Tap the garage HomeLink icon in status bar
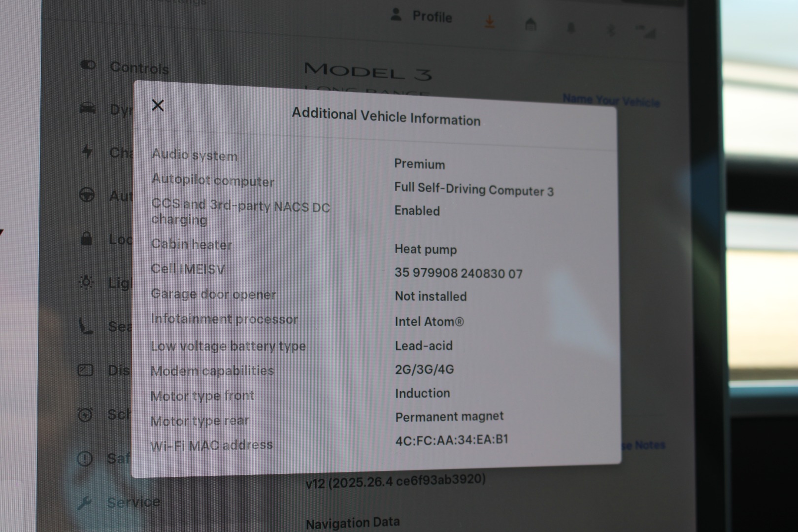Image resolution: width=798 pixels, height=532 pixels. [531, 24]
